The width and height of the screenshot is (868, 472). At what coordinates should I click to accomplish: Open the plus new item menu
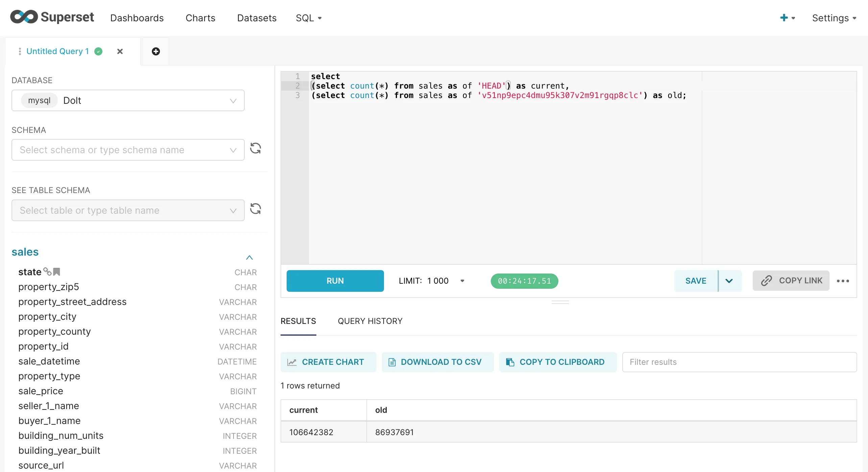[x=787, y=18]
